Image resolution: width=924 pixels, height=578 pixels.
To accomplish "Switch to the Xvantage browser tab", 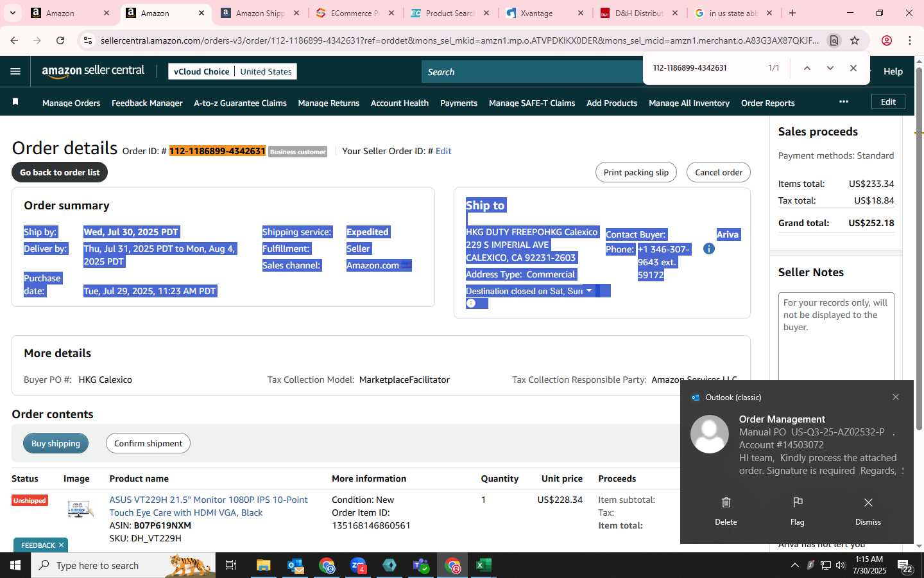I will tap(544, 13).
